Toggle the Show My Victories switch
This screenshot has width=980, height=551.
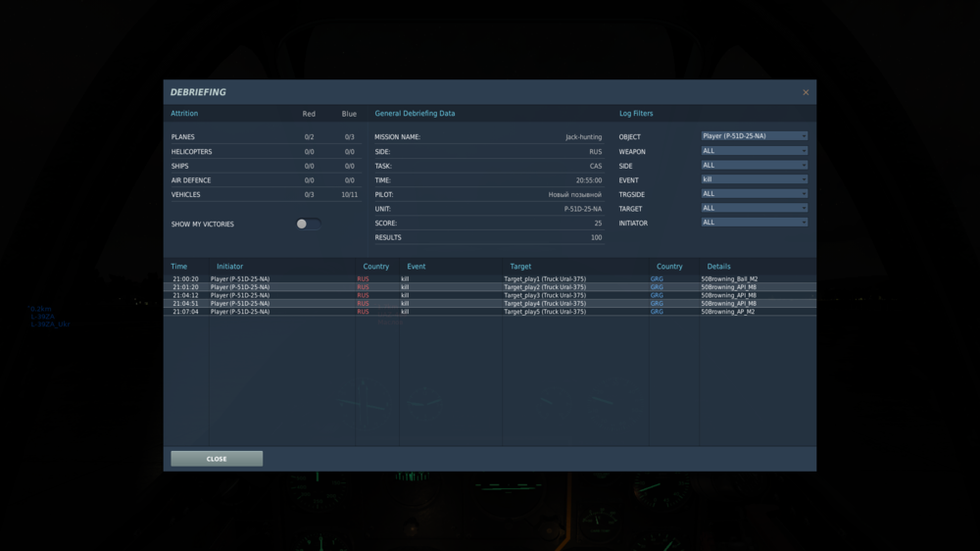(308, 224)
